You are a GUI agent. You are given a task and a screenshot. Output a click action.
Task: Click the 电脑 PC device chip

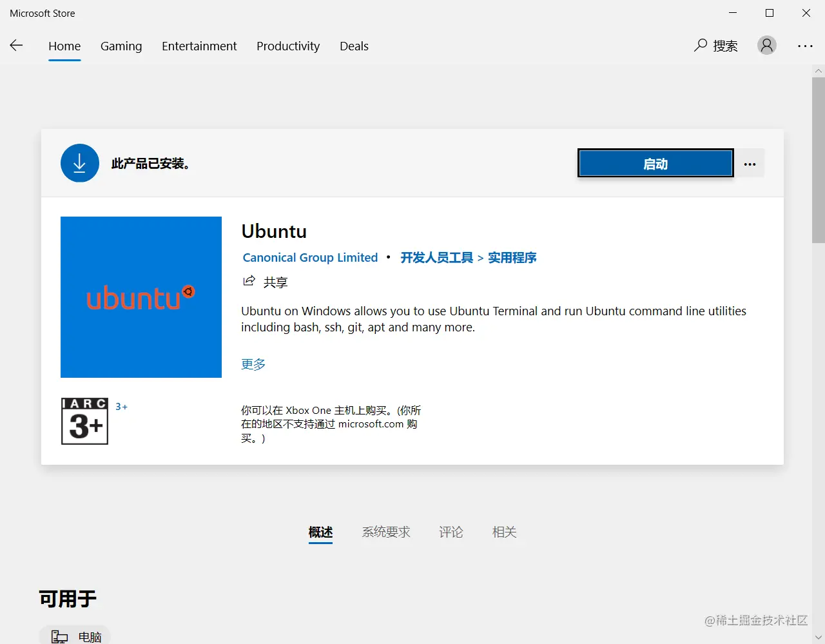75,636
